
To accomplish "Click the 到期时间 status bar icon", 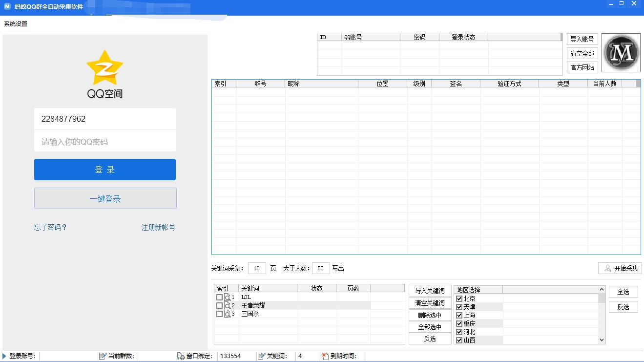I will tap(325, 356).
